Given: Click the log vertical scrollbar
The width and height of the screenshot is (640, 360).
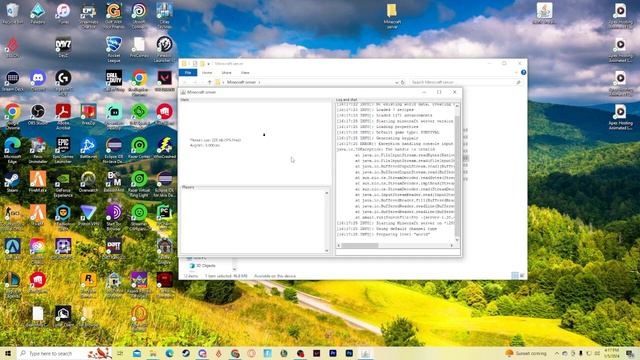Looking at the screenshot, I should (x=457, y=173).
